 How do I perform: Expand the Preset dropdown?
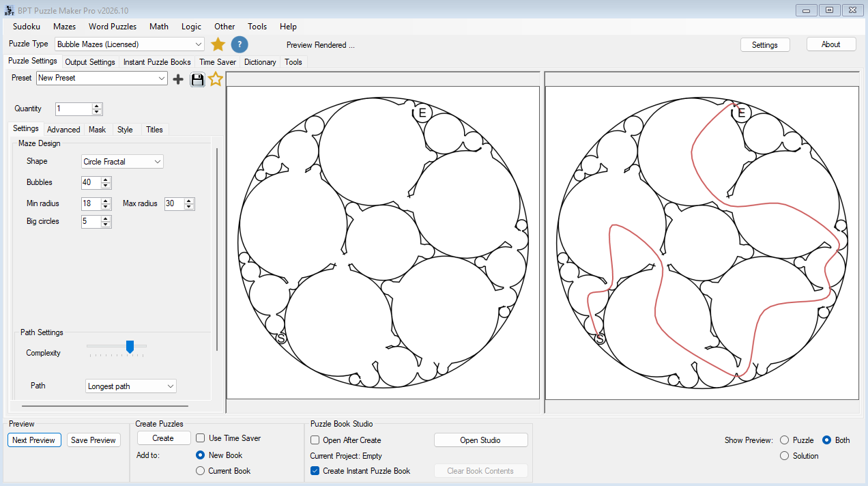point(102,78)
